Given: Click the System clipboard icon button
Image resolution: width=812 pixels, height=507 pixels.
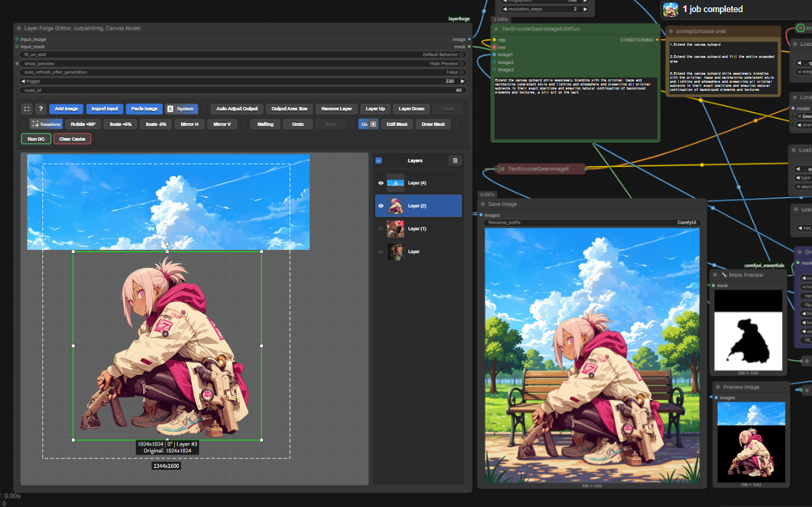Looking at the screenshot, I should (x=180, y=108).
